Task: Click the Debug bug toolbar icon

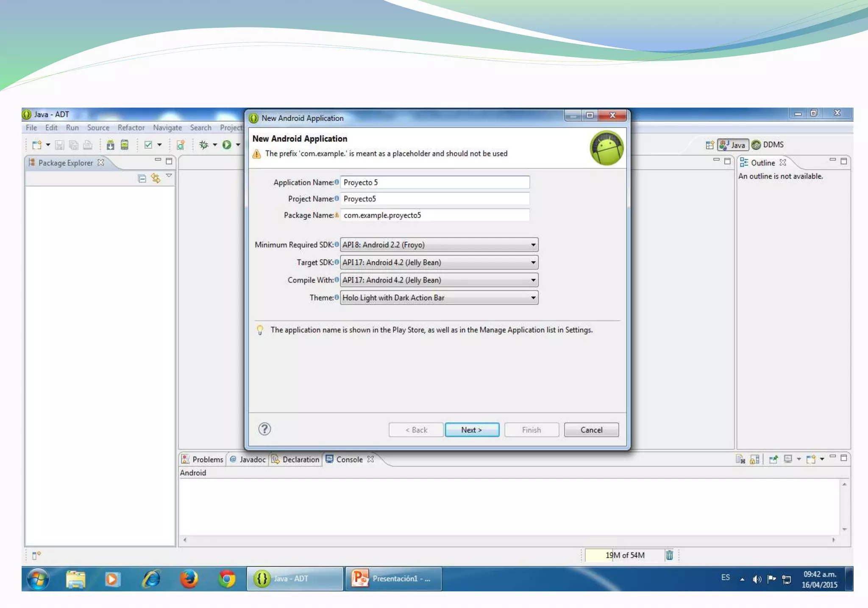Action: (204, 145)
